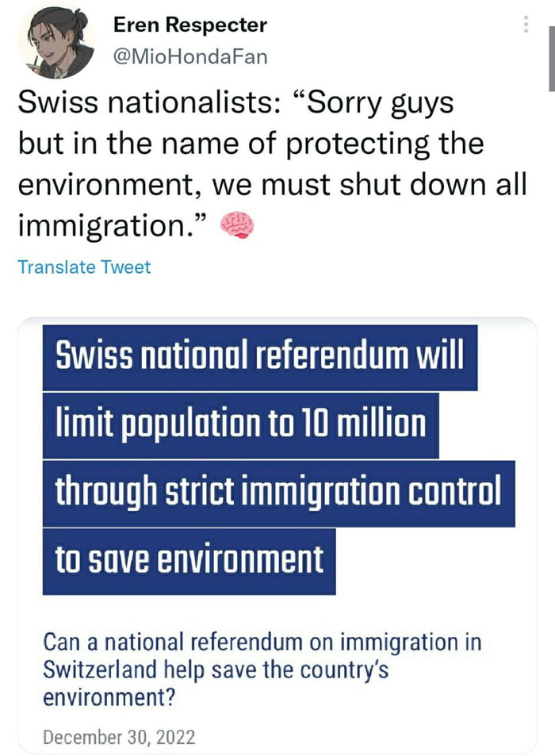Open the tweet's three-dot more options menu
The image size is (555, 756).
click(525, 25)
